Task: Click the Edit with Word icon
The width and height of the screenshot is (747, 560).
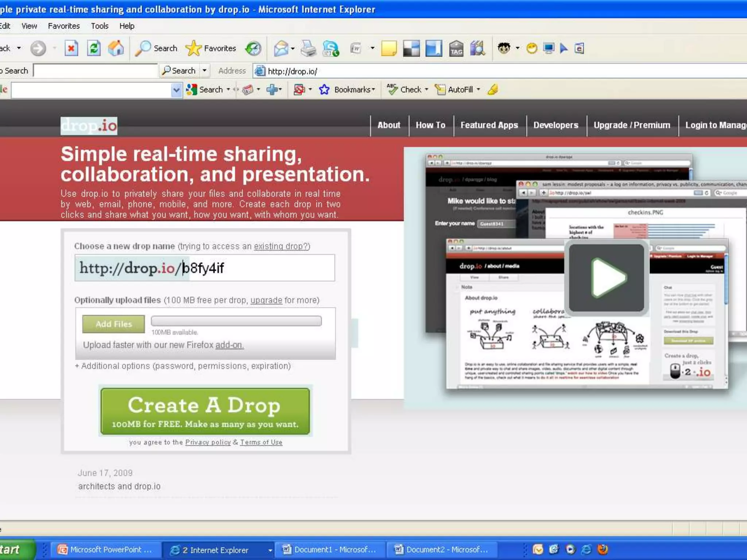Action: [x=356, y=48]
